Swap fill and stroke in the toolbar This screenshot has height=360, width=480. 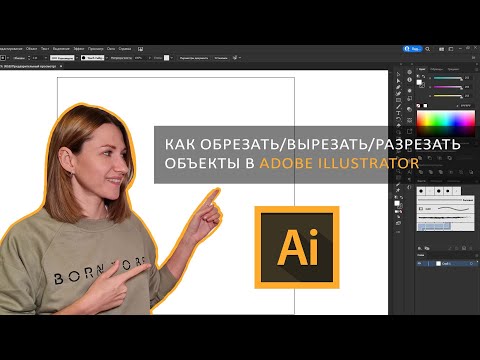401,198
